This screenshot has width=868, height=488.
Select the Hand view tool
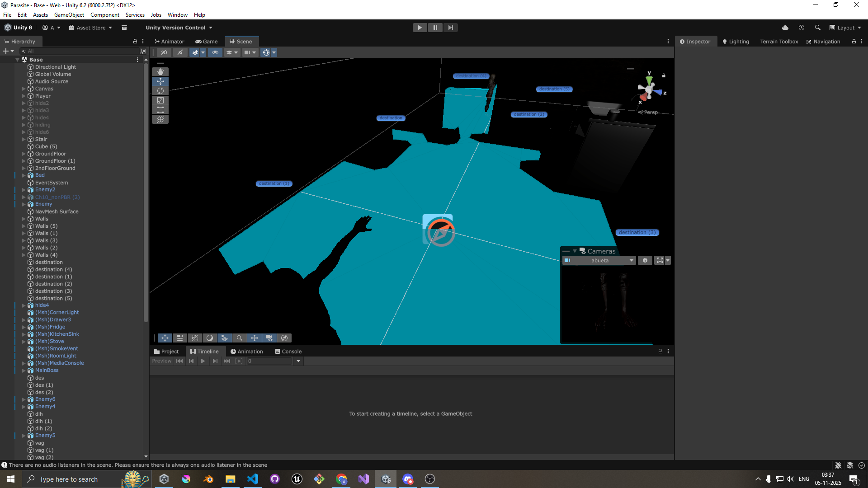coord(160,72)
